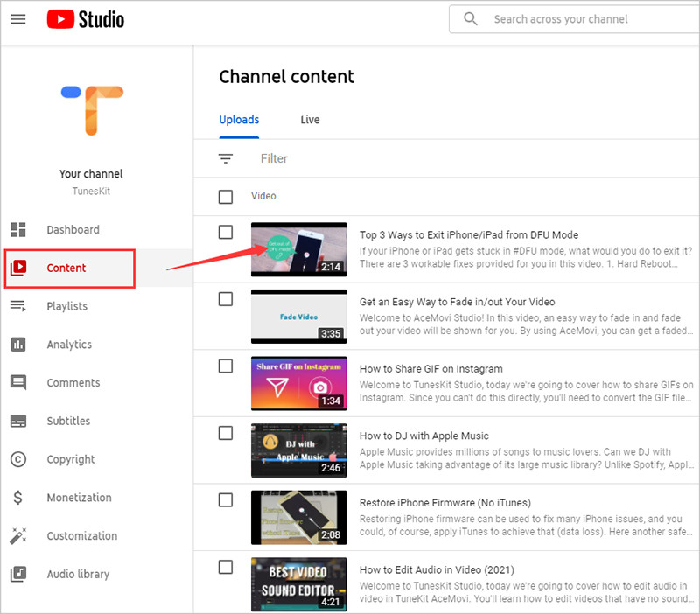Open Subtitles in the sidebar
The width and height of the screenshot is (700, 614).
click(68, 422)
